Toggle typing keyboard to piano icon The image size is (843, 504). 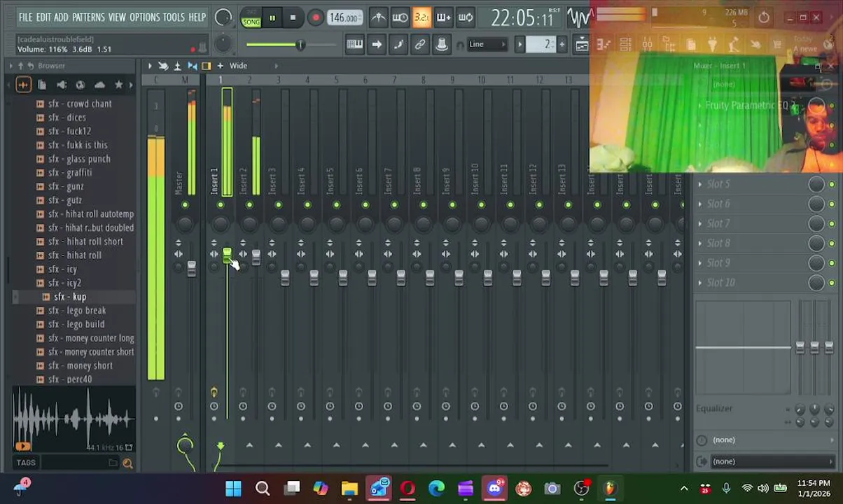pyautogui.click(x=355, y=45)
